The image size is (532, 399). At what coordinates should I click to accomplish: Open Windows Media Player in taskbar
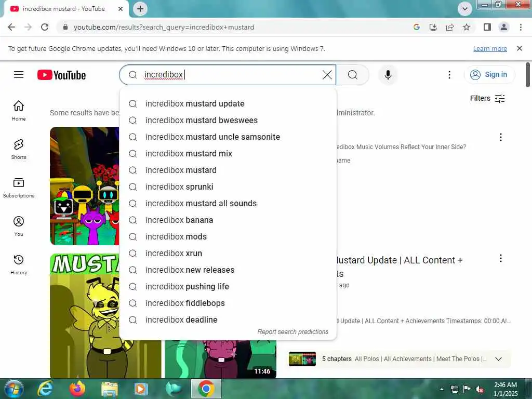[141, 389]
